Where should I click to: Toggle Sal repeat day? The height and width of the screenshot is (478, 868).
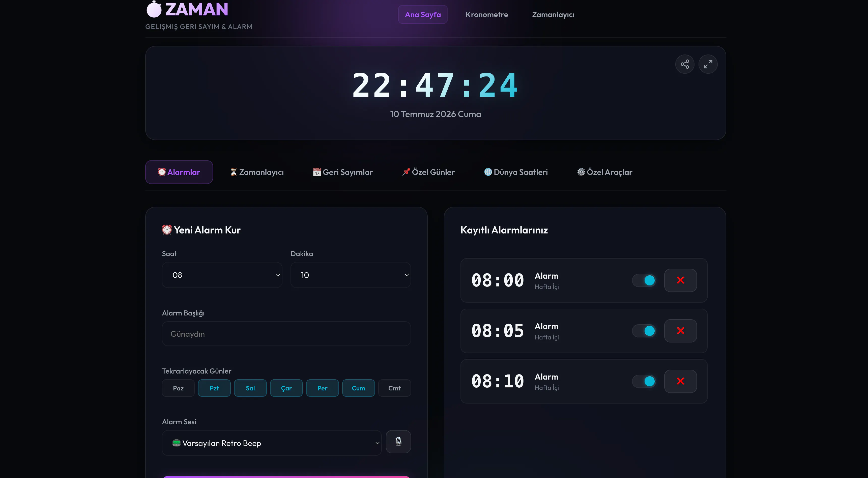pyautogui.click(x=250, y=388)
